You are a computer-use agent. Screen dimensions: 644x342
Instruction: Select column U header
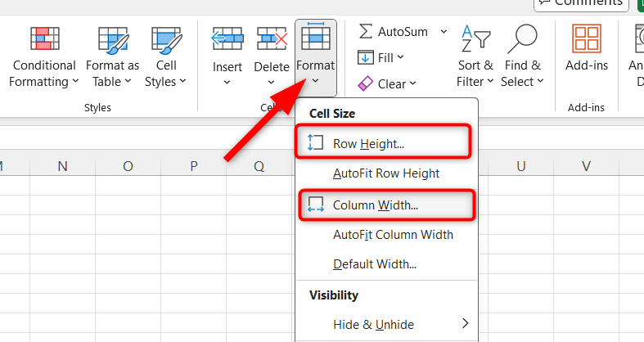520,166
